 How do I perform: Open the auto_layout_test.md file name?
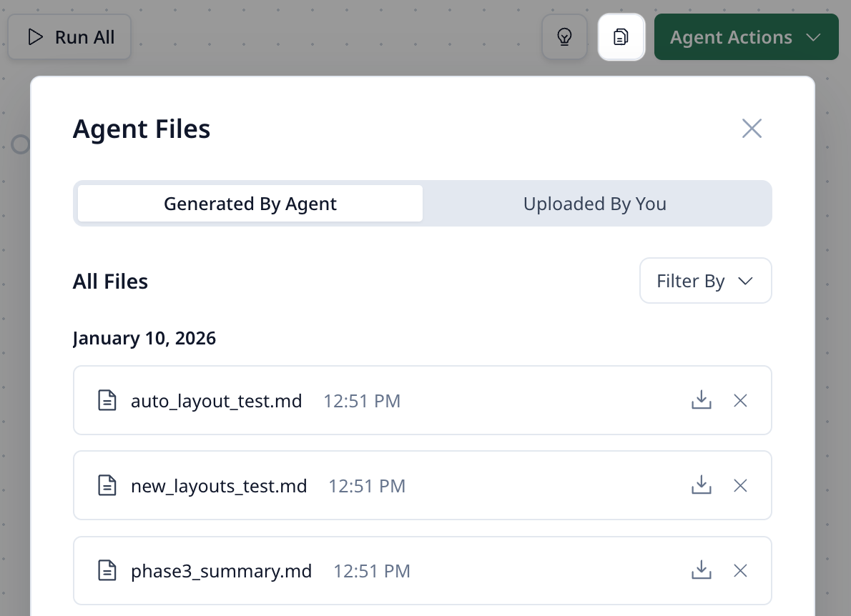point(216,401)
